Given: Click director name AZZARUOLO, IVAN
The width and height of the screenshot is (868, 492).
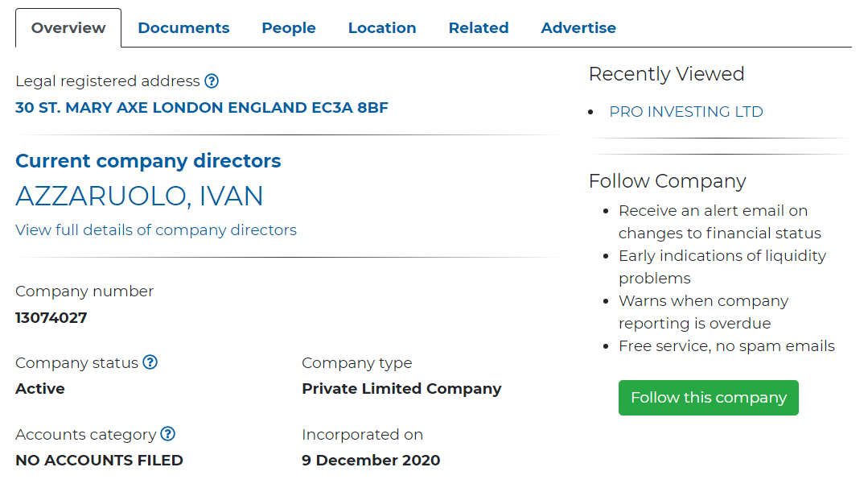Looking at the screenshot, I should click(x=139, y=196).
